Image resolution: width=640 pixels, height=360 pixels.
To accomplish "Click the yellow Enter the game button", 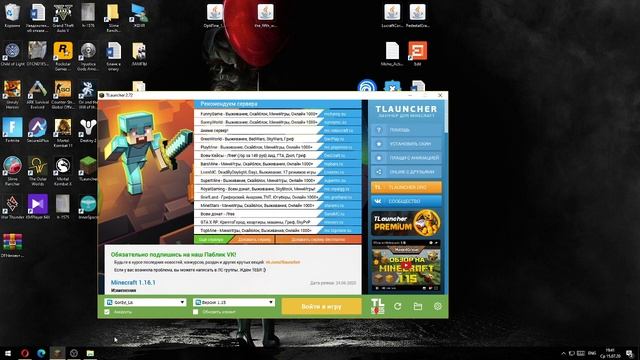I will (x=321, y=306).
